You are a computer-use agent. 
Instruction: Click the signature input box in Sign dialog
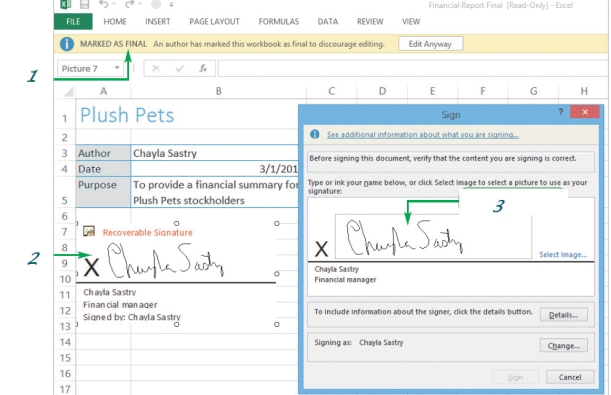click(x=433, y=236)
